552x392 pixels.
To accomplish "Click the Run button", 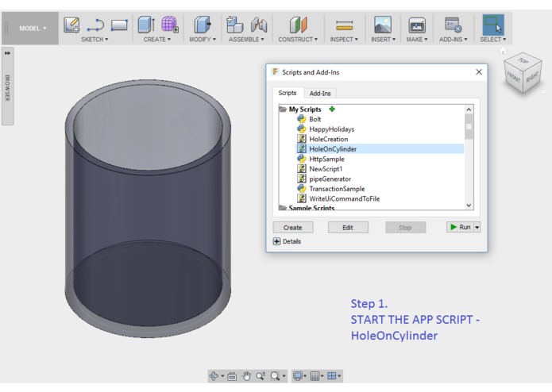I will point(460,228).
